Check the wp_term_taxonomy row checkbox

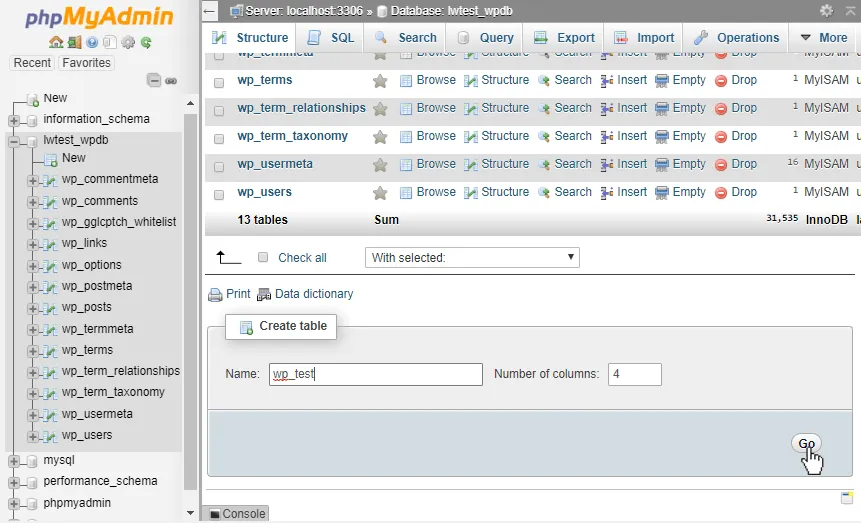click(x=219, y=138)
